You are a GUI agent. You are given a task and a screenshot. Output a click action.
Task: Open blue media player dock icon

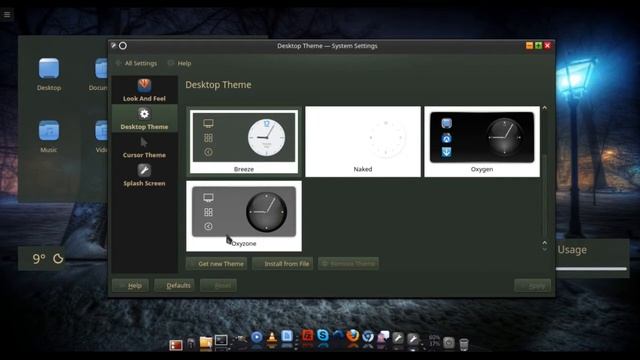[x=257, y=337]
